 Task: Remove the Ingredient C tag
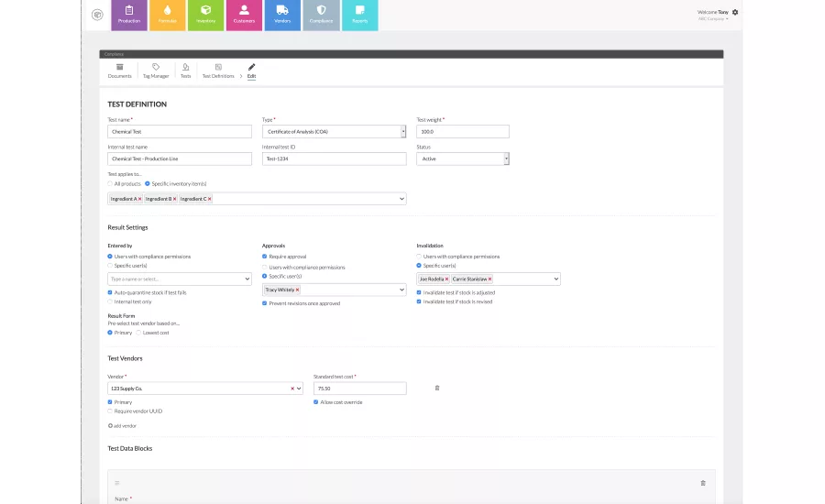point(209,199)
